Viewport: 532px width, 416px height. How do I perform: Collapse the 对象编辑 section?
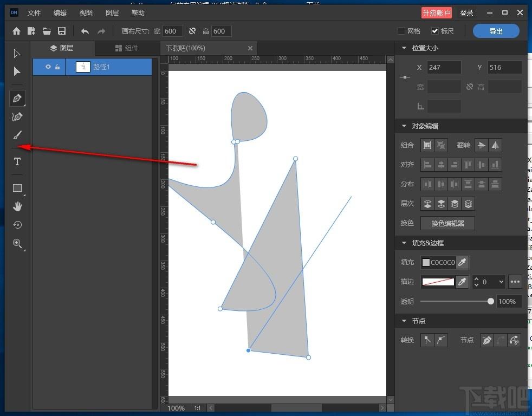[404, 126]
